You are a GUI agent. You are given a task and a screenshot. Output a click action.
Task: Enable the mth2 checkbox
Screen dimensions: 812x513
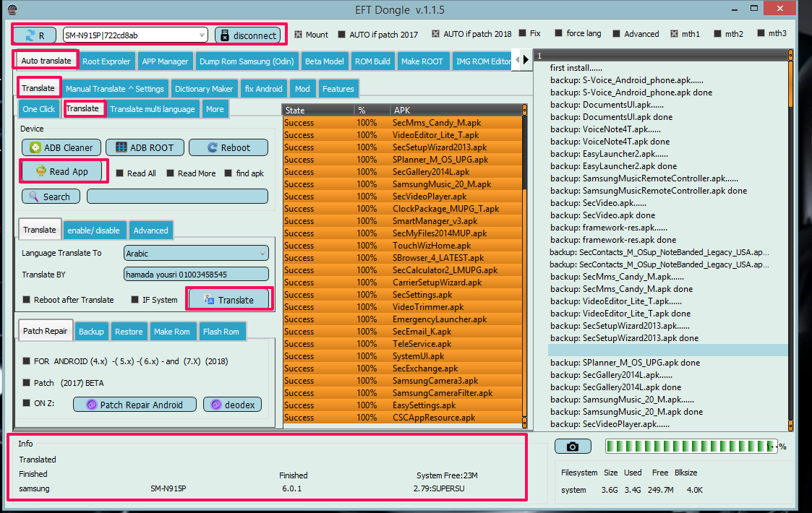pyautogui.click(x=717, y=34)
